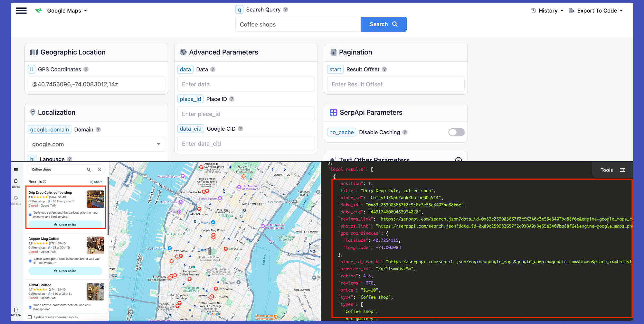Open the hamburger menu in top bar
This screenshot has height=324, width=644.
[x=21, y=11]
